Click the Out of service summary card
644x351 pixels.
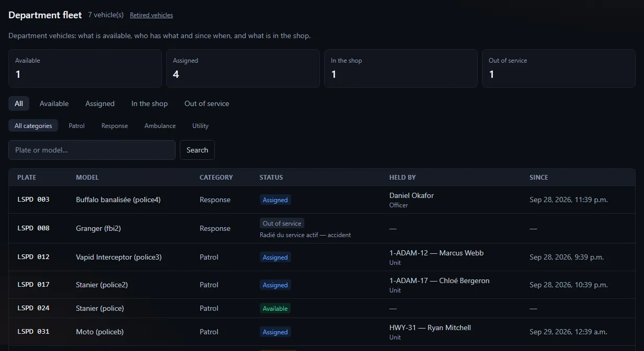559,68
